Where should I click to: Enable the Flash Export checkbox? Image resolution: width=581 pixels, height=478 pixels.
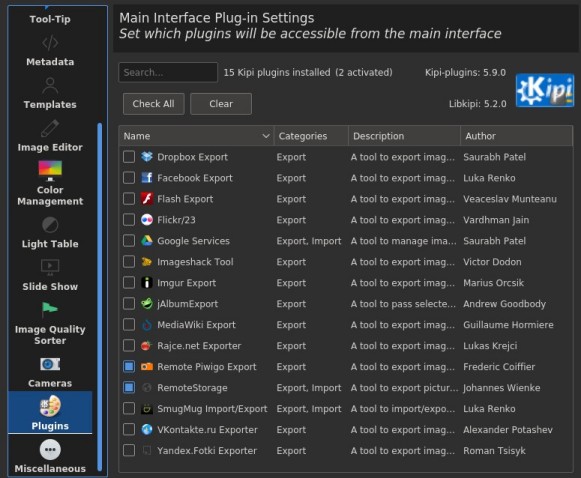(x=129, y=199)
